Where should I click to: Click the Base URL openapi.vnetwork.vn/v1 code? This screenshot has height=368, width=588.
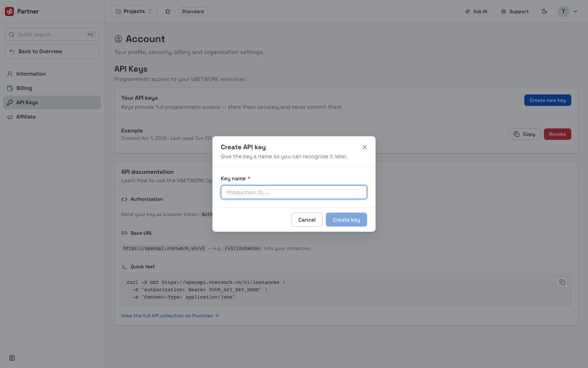pyautogui.click(x=164, y=248)
